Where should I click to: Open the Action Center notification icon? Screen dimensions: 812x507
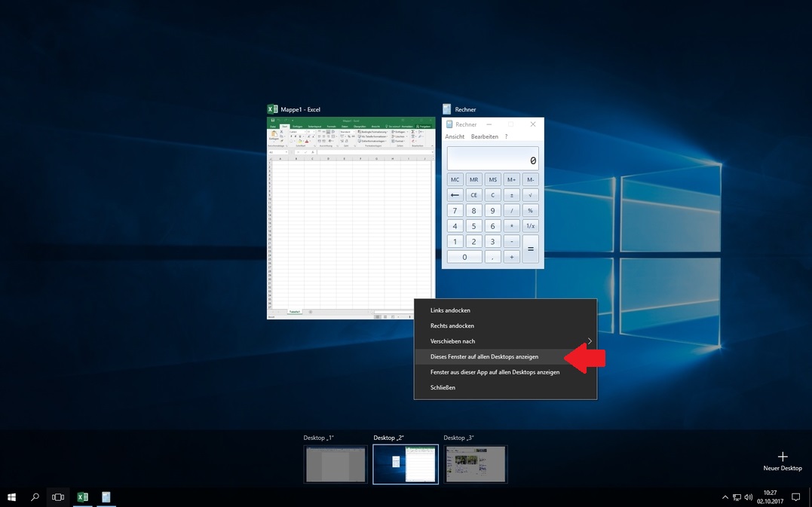795,497
